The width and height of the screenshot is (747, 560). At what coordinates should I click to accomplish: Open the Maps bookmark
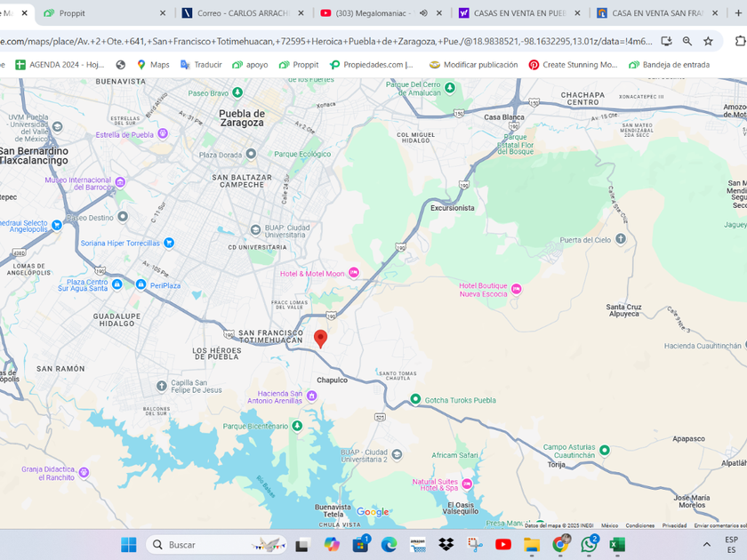click(x=153, y=65)
